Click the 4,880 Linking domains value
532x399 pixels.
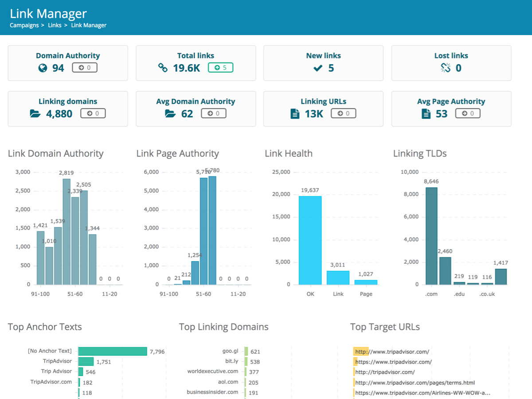(59, 114)
